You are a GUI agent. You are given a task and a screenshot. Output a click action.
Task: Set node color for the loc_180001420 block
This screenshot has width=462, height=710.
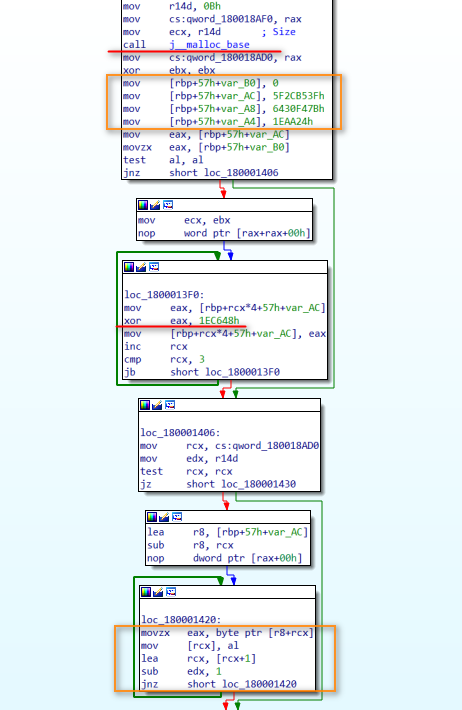146,592
